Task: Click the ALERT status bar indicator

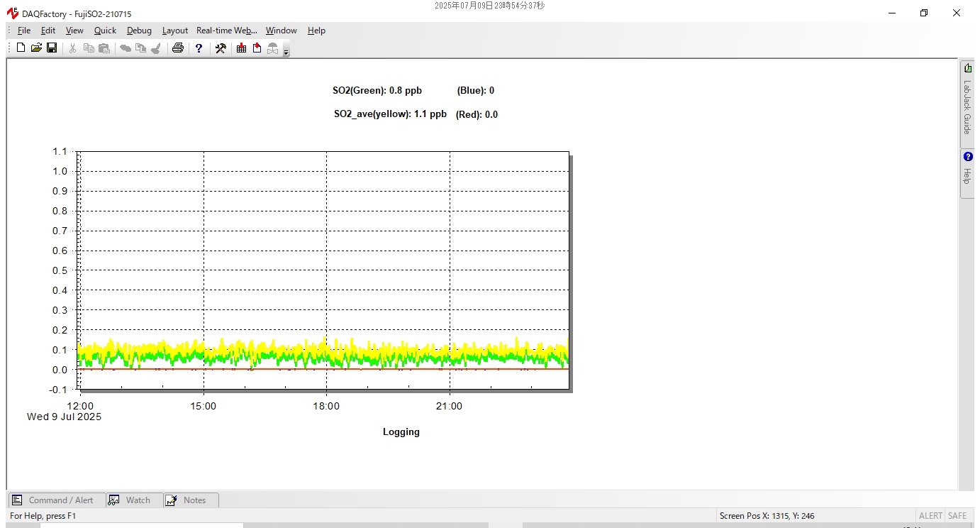Action: pos(930,516)
